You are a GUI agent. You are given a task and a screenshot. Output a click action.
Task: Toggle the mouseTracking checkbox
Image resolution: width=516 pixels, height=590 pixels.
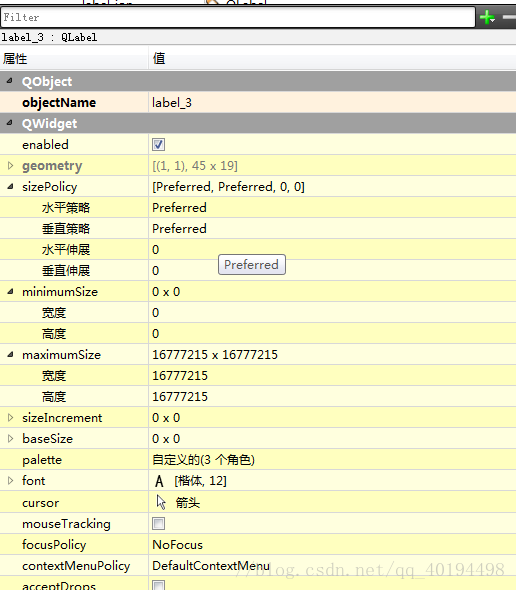158,523
